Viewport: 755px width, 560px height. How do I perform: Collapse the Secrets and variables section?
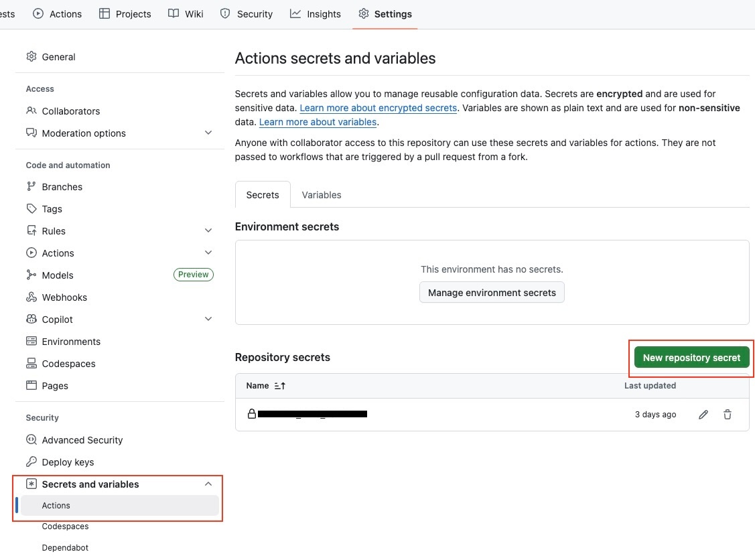pyautogui.click(x=208, y=484)
